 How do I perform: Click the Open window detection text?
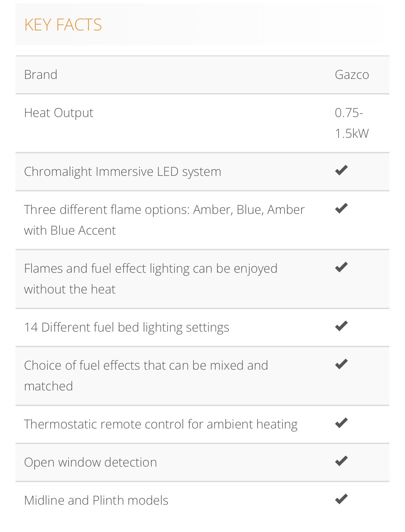(91, 463)
